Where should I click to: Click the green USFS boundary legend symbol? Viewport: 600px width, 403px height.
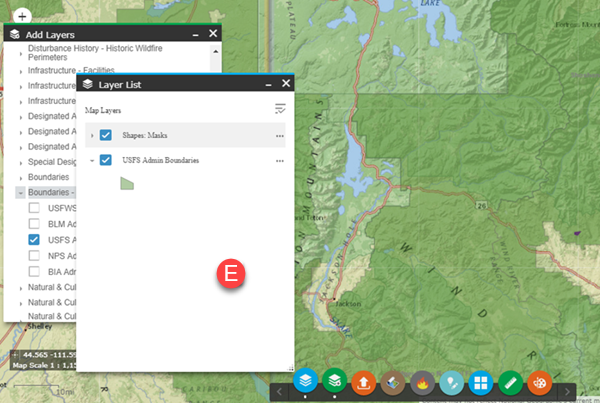(x=127, y=183)
